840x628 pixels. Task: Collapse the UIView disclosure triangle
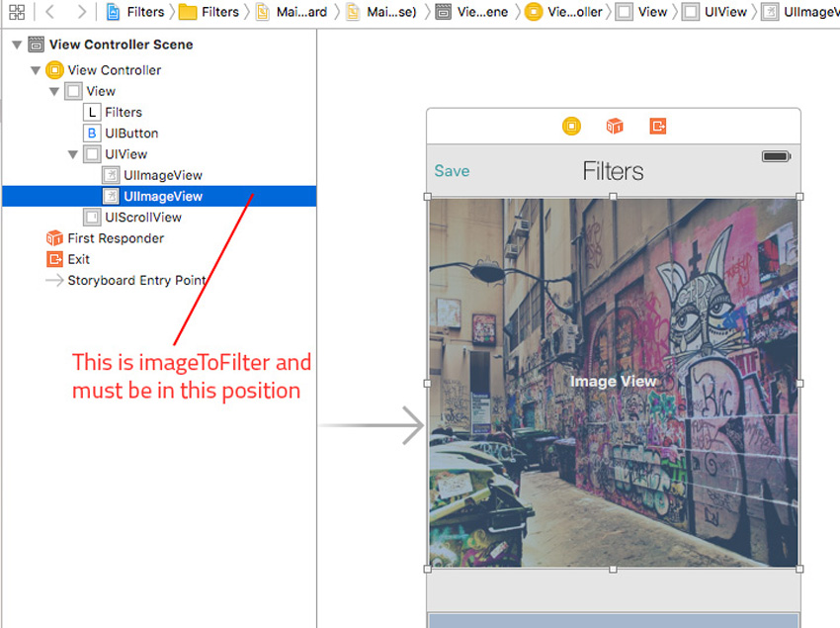tap(73, 154)
